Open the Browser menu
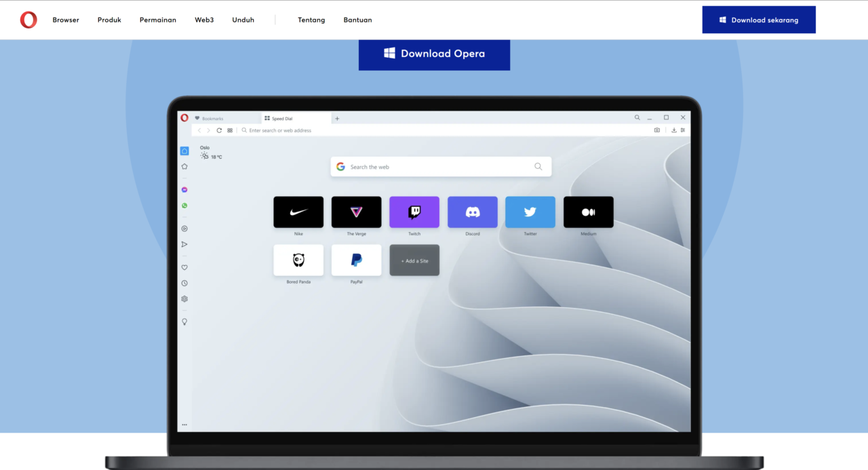 coord(66,20)
